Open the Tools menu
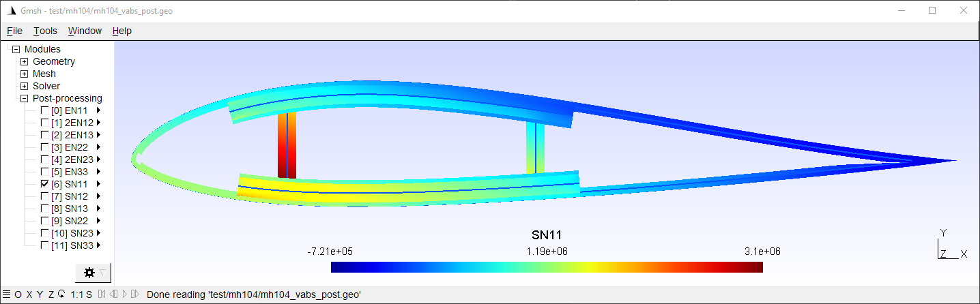980x304 pixels. click(46, 31)
